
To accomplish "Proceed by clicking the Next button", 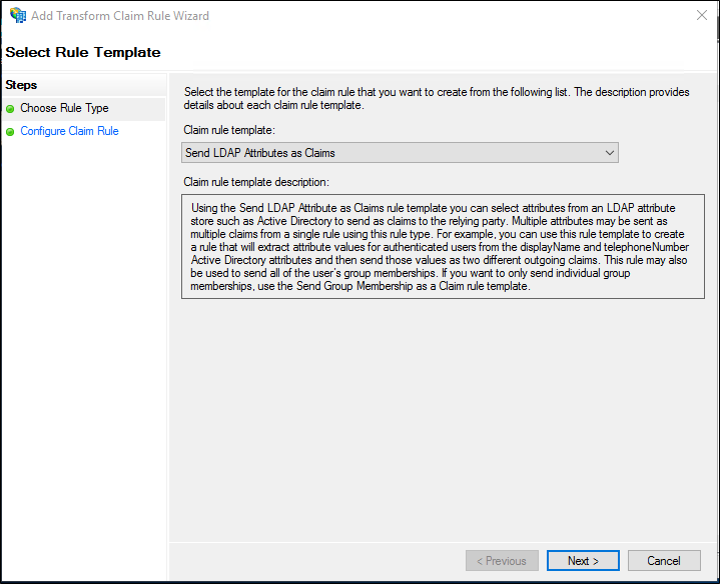I will (583, 561).
